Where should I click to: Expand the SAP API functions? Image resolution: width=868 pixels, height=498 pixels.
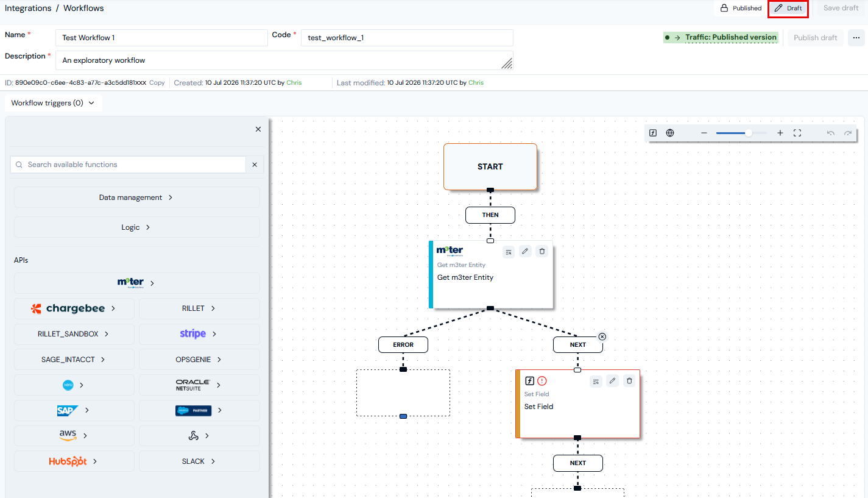pos(75,410)
